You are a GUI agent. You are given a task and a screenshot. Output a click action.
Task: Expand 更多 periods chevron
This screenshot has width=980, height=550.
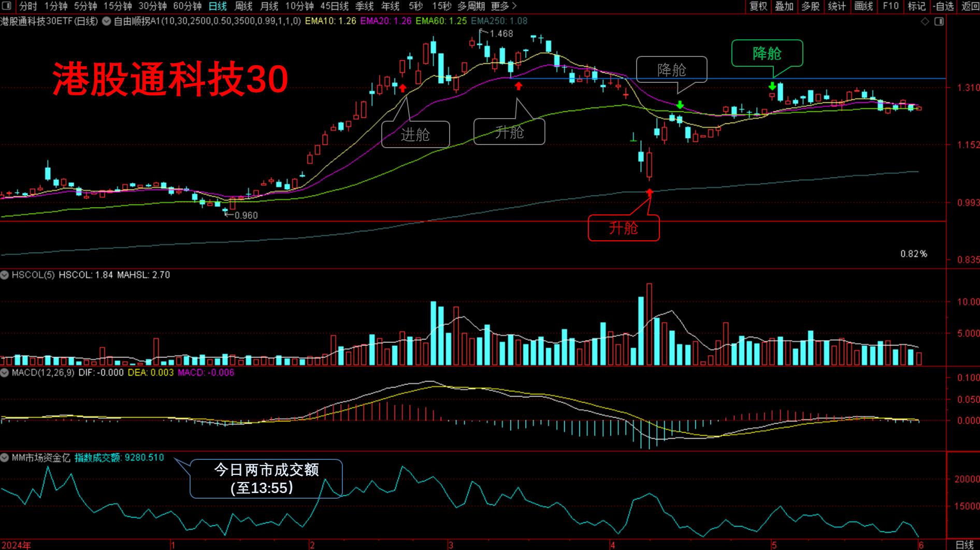point(514,6)
